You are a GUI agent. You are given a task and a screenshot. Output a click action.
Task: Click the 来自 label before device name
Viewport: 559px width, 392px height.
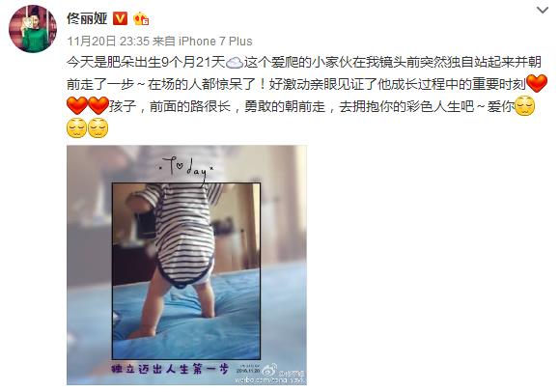coord(164,42)
